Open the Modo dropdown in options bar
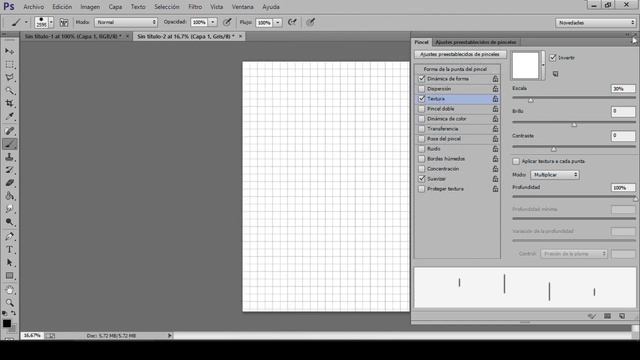The width and height of the screenshot is (640, 360). (126, 22)
